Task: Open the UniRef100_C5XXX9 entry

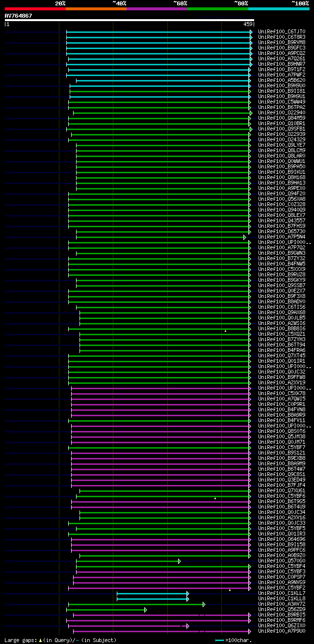Action: coord(282,269)
